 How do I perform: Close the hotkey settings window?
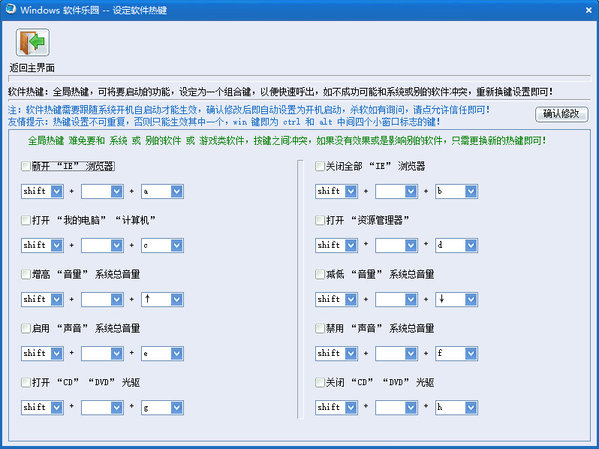pos(589,10)
